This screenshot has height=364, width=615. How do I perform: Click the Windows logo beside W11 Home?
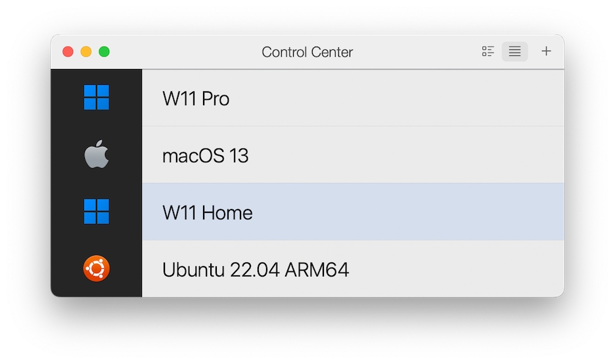(x=97, y=212)
